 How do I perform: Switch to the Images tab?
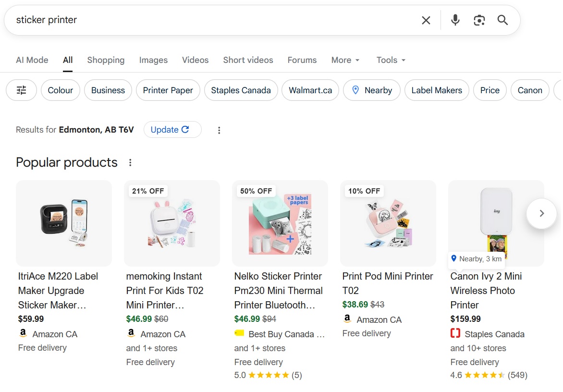click(153, 60)
